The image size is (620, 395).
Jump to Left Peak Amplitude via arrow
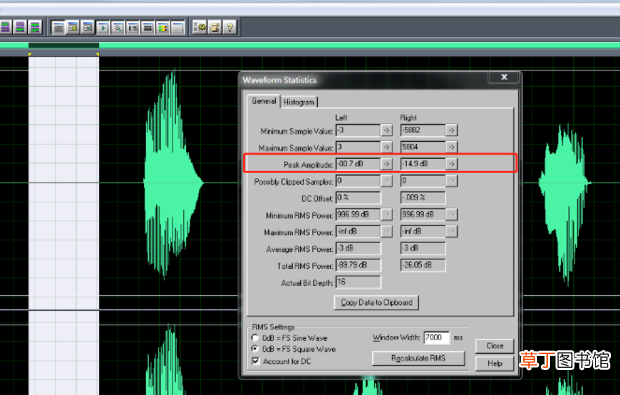[x=386, y=164]
